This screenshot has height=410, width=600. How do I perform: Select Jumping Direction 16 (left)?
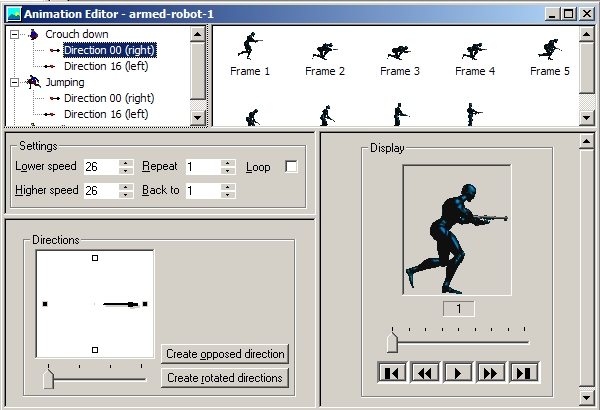(x=106, y=114)
